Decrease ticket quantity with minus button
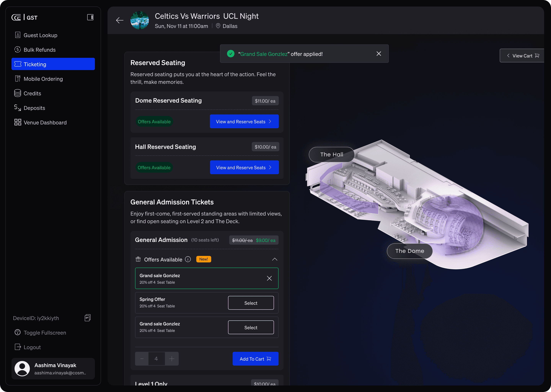The height and width of the screenshot is (392, 551). click(x=142, y=359)
